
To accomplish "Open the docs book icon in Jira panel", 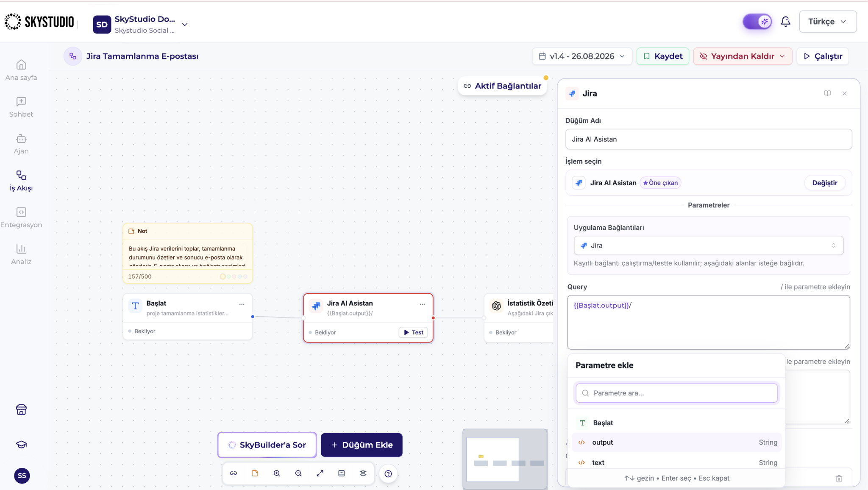I will tap(827, 93).
